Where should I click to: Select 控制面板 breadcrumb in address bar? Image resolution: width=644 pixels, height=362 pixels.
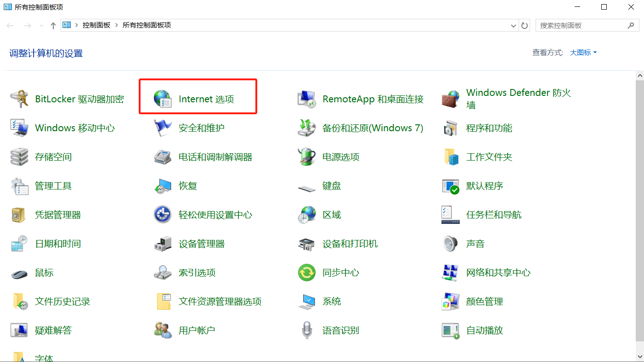coord(96,25)
